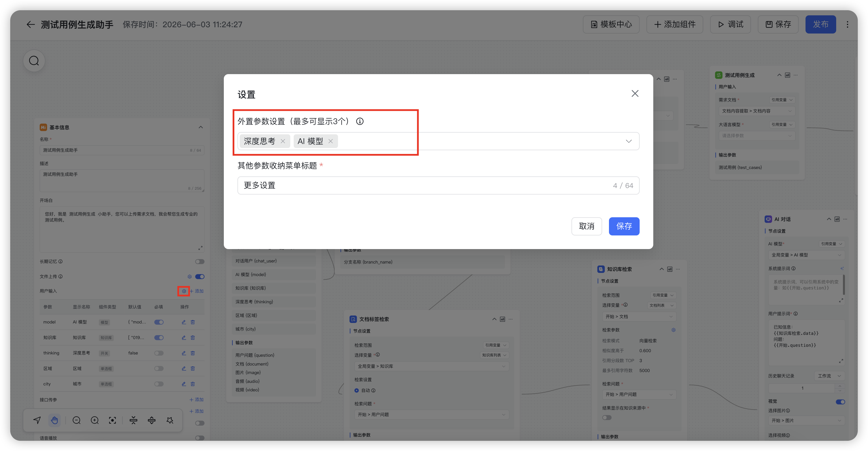Open the 文档标签检索 node three-dot menu
Viewport: 868px width, 451px height.
(511, 319)
